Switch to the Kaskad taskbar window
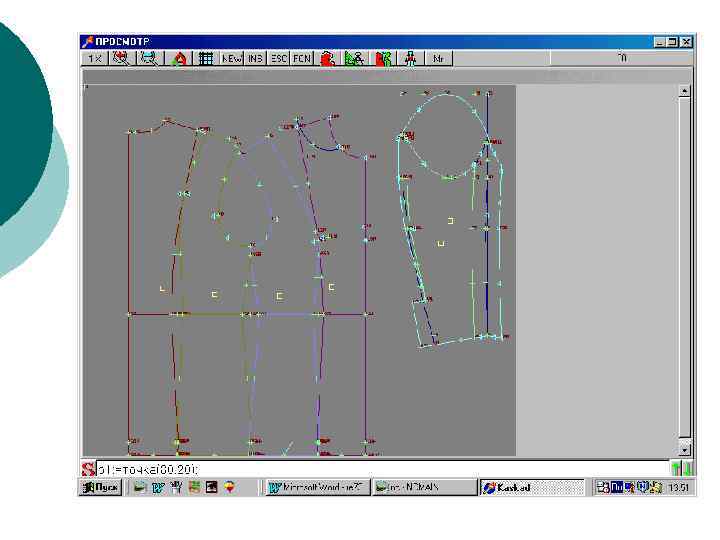Image resolution: width=720 pixels, height=540 pixels. coord(532,487)
